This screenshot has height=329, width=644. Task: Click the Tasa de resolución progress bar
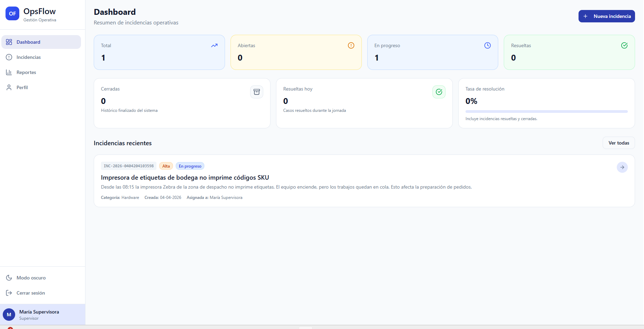546,112
